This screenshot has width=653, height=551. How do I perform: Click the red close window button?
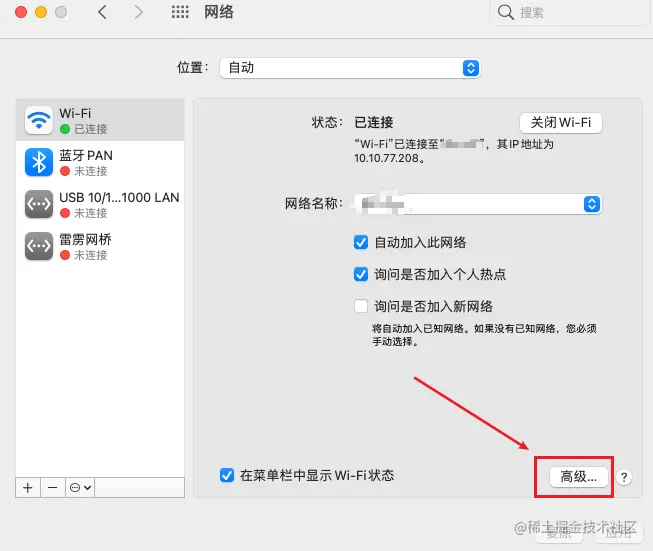[21, 12]
